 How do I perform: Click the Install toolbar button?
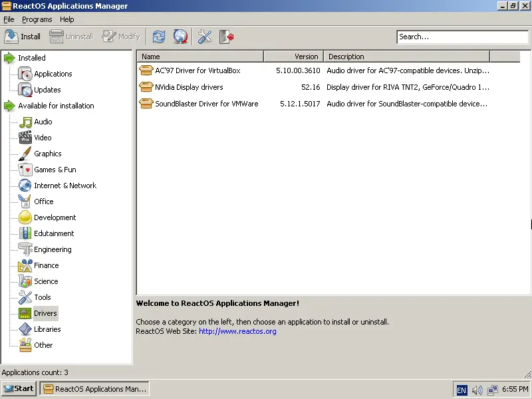23,37
